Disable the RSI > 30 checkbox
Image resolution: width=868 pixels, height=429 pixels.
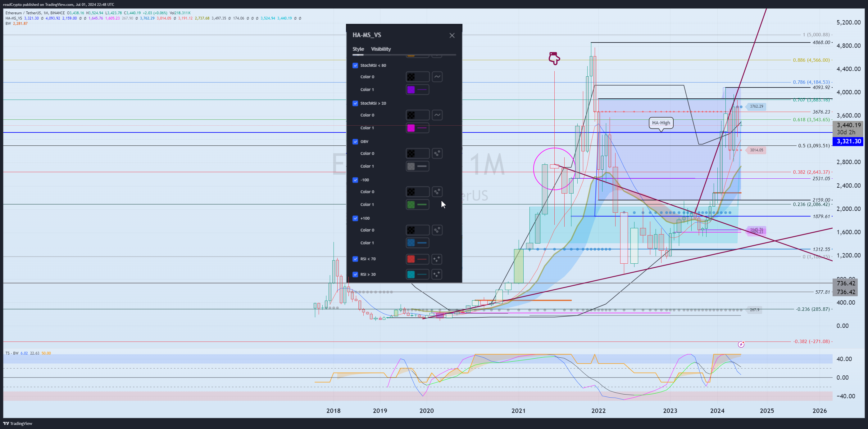355,274
